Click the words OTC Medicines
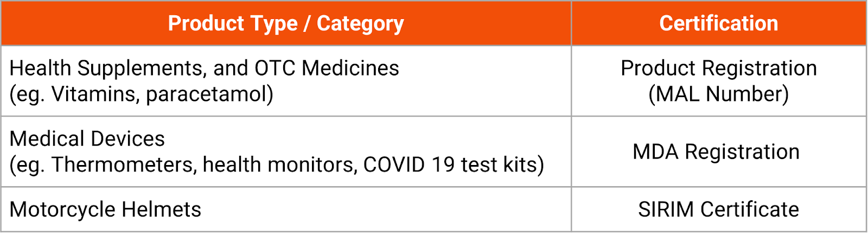868x235 pixels. [327, 68]
